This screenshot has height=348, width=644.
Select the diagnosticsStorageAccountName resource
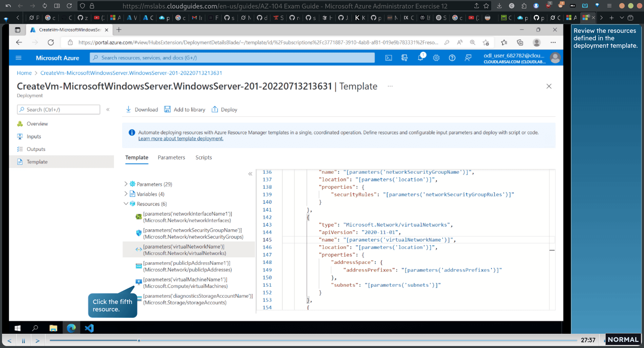[198, 299]
